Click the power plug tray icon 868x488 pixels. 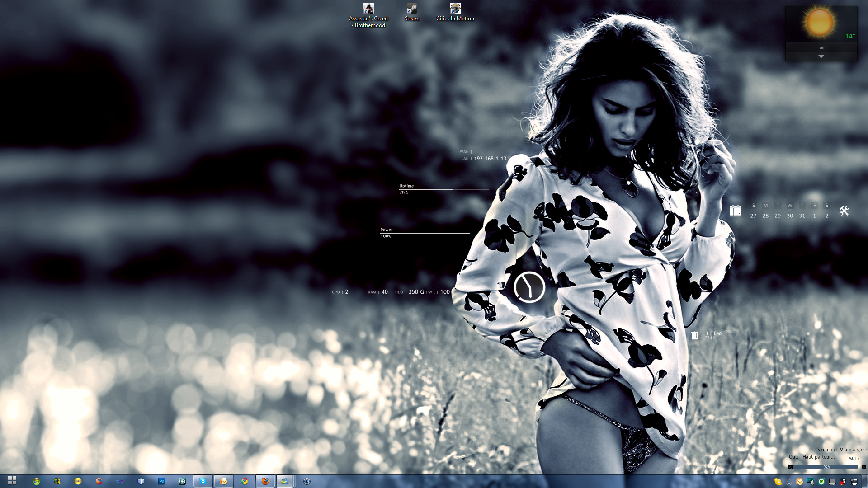pos(843,482)
